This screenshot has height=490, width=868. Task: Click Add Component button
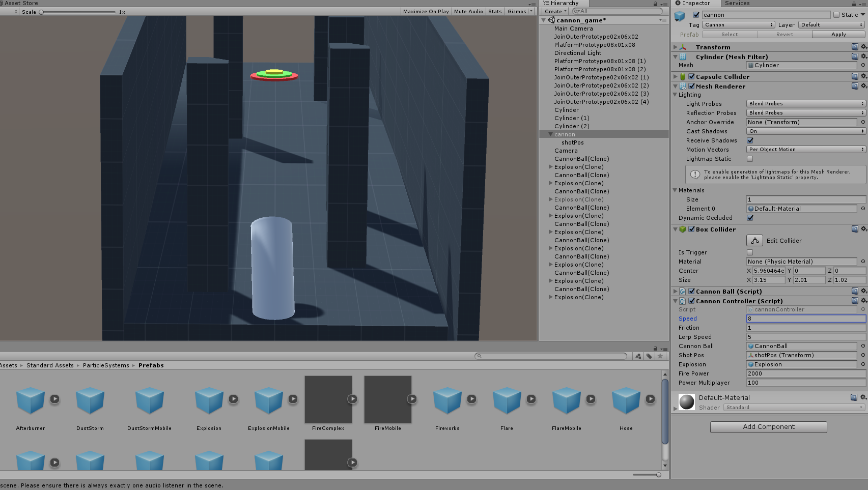click(x=768, y=427)
